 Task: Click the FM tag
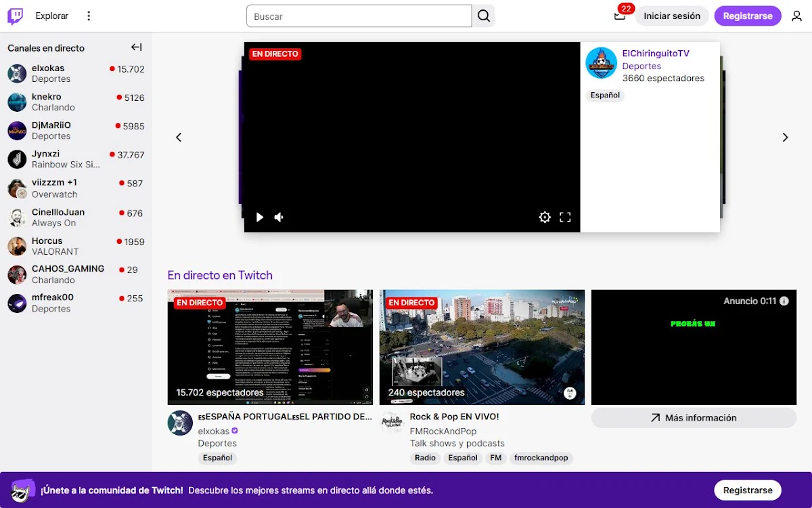tap(496, 458)
